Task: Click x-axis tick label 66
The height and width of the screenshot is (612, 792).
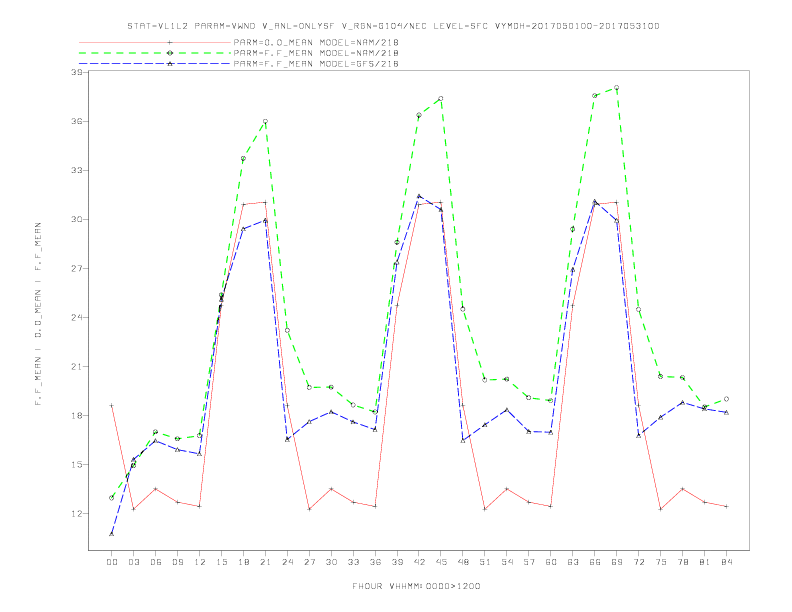Action: 595,562
